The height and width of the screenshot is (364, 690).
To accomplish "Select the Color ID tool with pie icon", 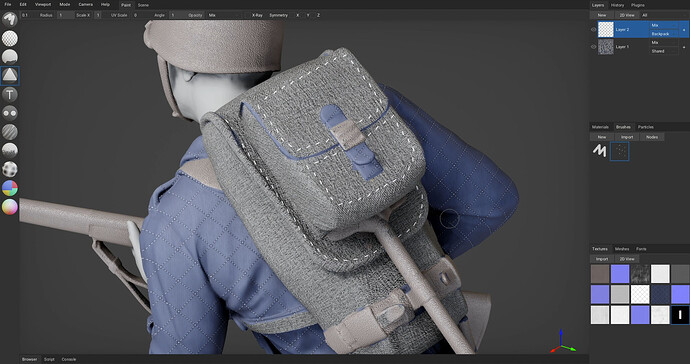I will pyautogui.click(x=10, y=188).
